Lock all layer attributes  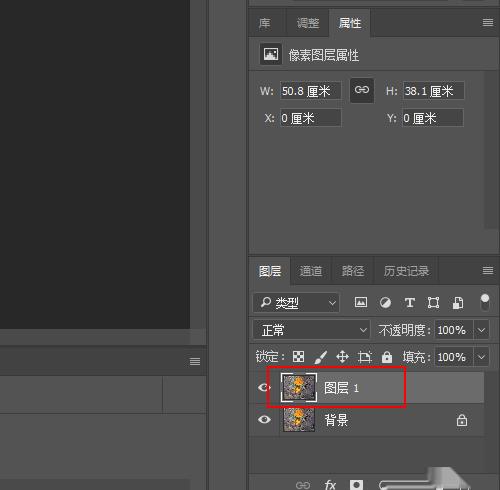click(387, 357)
